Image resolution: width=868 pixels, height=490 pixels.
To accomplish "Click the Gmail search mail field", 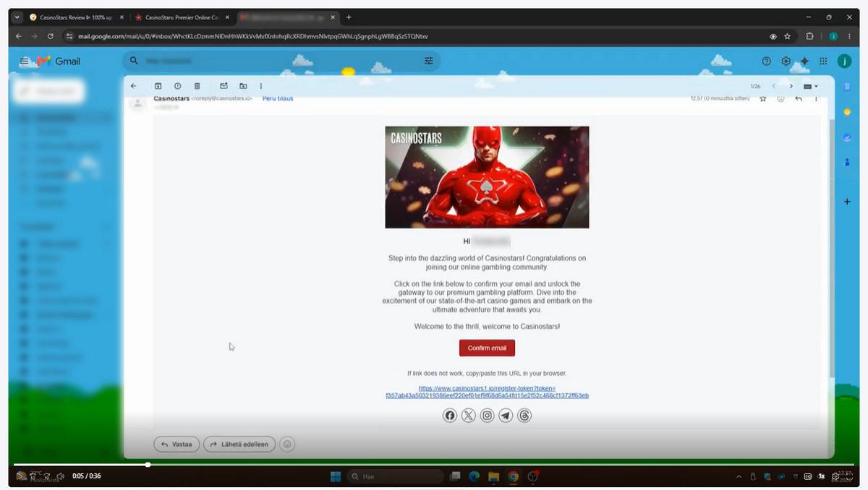I will 282,61.
